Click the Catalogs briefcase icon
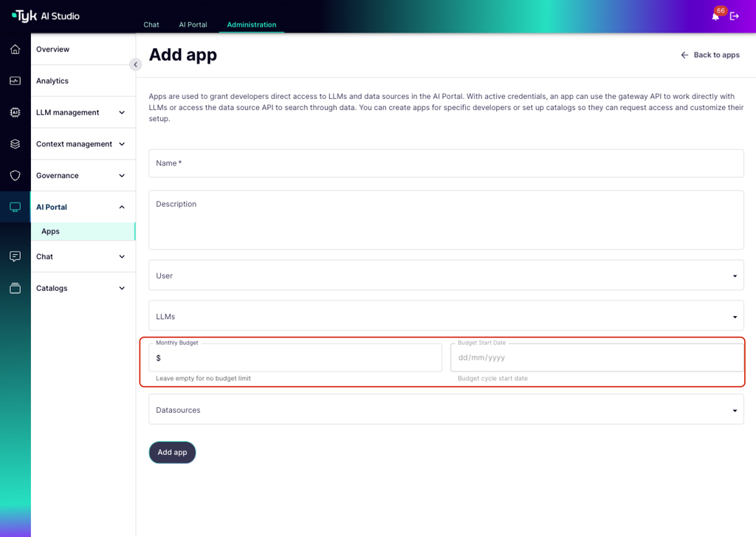 click(15, 288)
